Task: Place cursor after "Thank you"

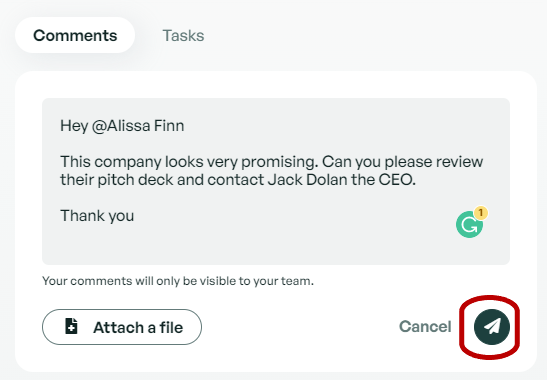Action: [x=135, y=216]
